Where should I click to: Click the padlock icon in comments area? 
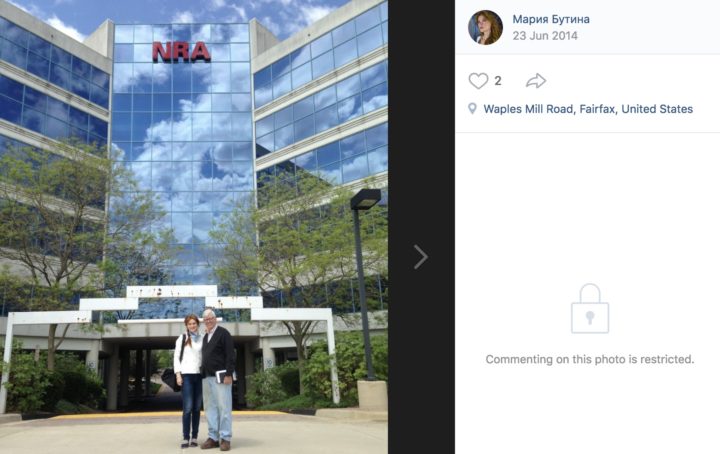[x=590, y=308]
